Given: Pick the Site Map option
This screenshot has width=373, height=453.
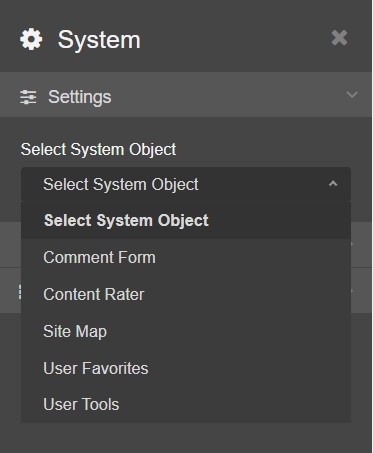Looking at the screenshot, I should point(186,331).
